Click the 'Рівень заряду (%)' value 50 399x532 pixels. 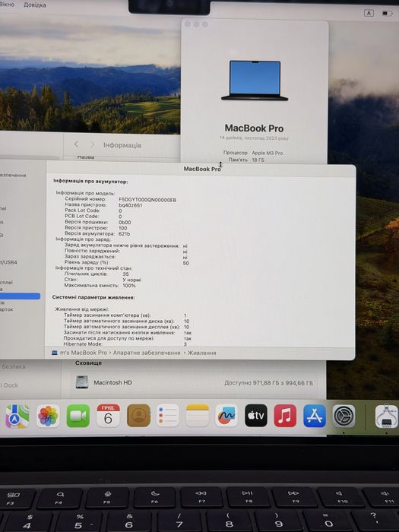186,263
